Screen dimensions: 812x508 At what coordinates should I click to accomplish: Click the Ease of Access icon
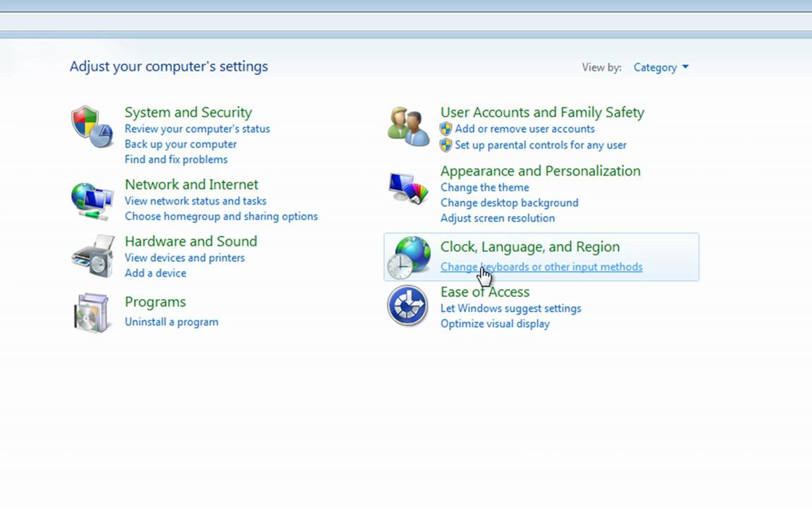pyautogui.click(x=407, y=306)
